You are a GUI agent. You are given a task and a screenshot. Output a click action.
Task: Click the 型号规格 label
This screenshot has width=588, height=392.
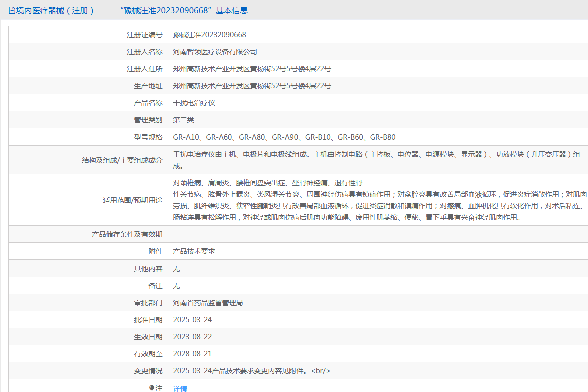[148, 137]
